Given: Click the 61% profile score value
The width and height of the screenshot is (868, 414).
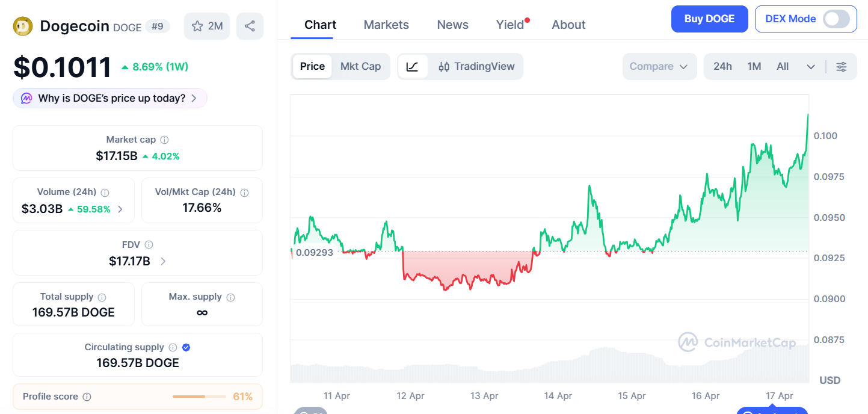Looking at the screenshot, I should [243, 397].
